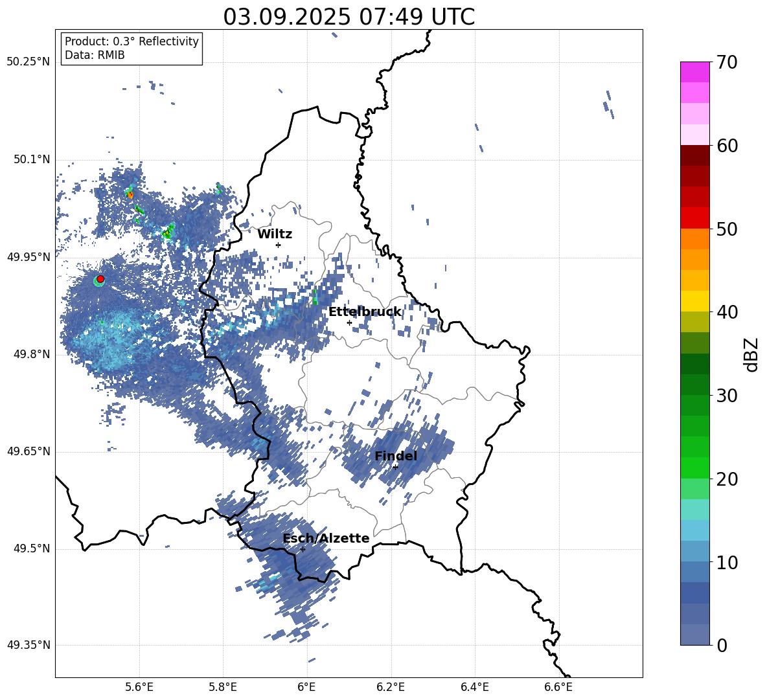Click the 40 value on the colorbar
767x700 pixels.
[x=727, y=312]
